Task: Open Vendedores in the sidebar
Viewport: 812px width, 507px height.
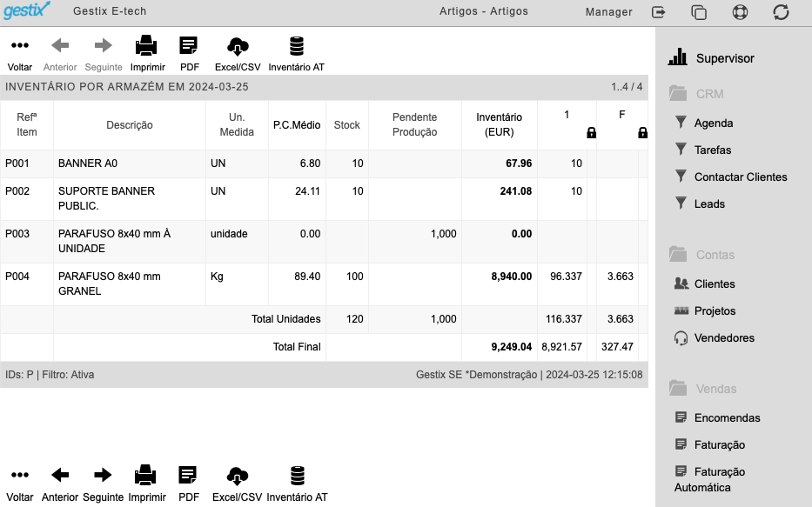Action: 715,337
